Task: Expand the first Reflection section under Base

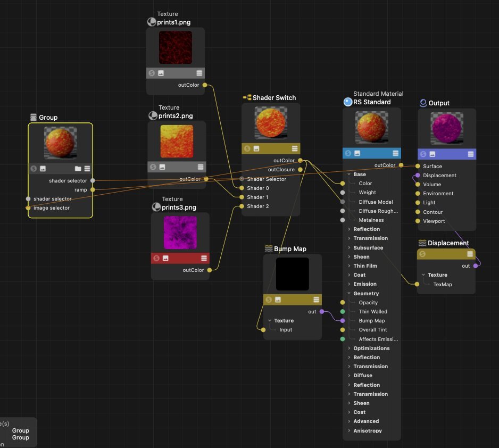Action: coord(349,229)
